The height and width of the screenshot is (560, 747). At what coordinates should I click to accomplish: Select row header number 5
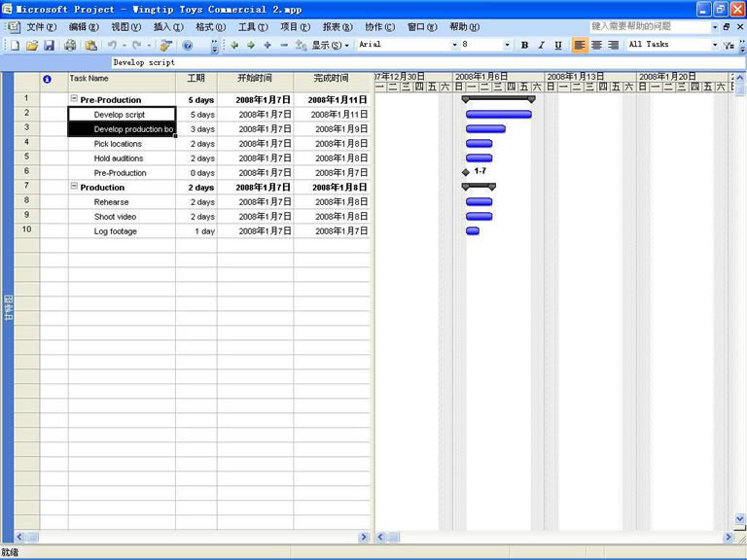point(26,157)
